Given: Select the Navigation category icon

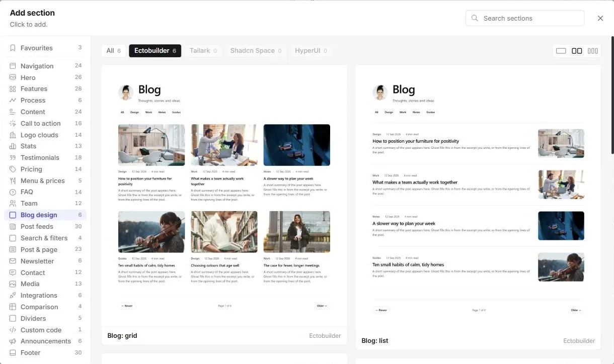Looking at the screenshot, I should 13,66.
